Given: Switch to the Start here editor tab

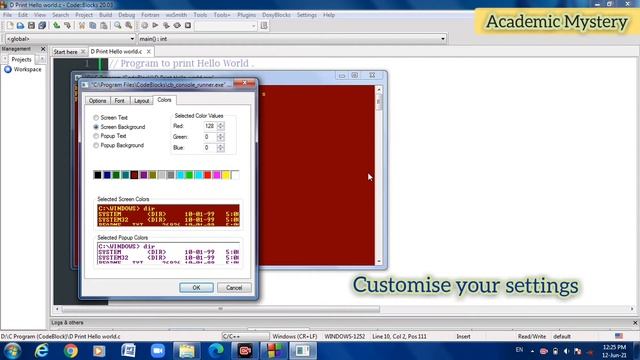Looking at the screenshot, I should 65,52.
